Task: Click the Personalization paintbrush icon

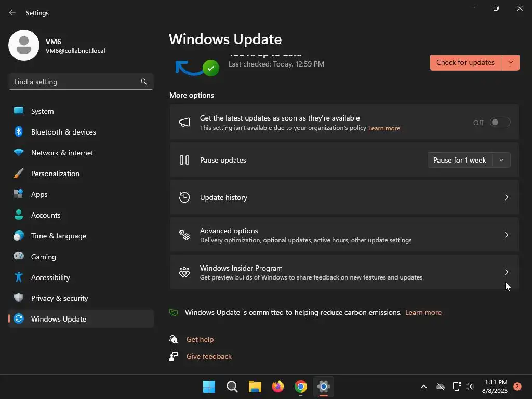Action: tap(19, 174)
